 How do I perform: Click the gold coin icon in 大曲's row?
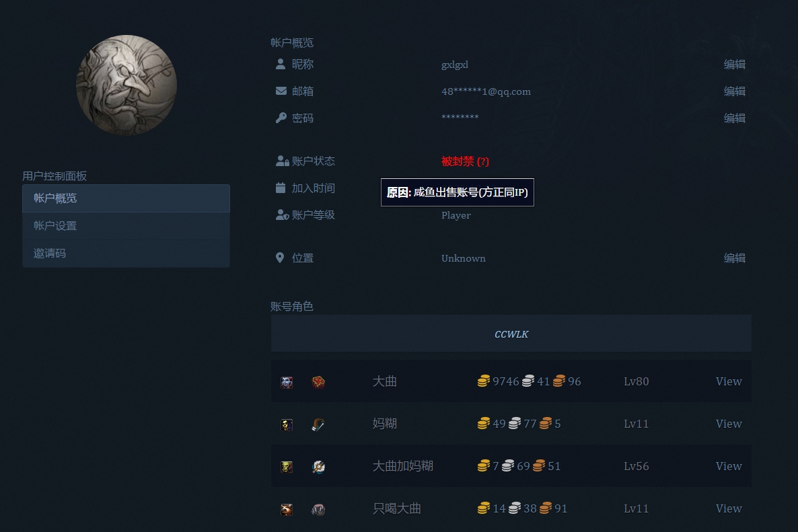[483, 381]
